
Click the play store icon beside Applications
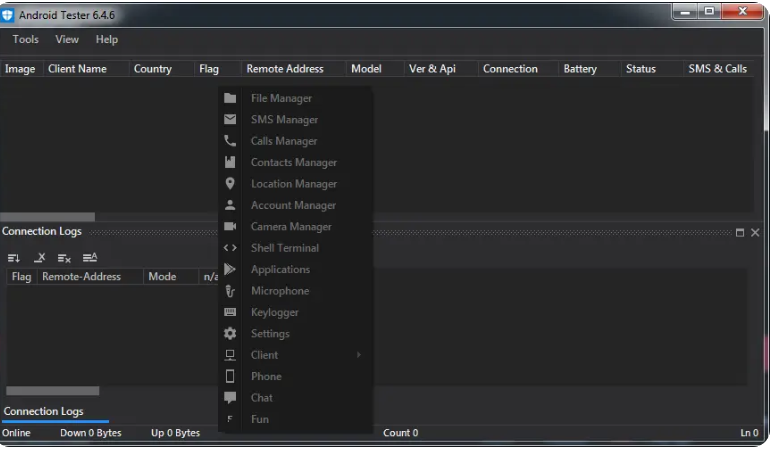230,269
